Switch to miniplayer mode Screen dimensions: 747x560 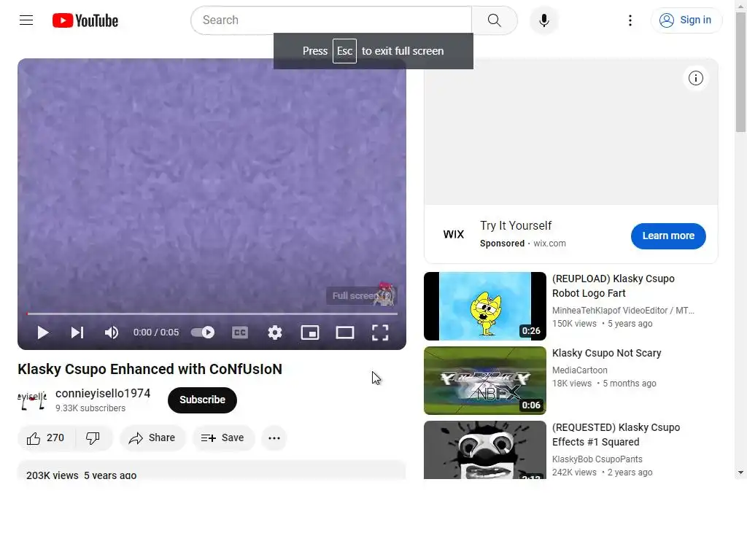pos(309,332)
